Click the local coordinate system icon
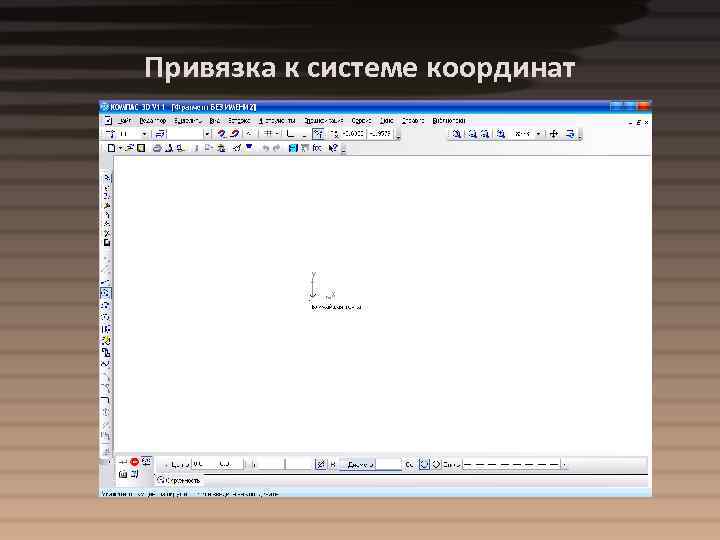 click(291, 134)
